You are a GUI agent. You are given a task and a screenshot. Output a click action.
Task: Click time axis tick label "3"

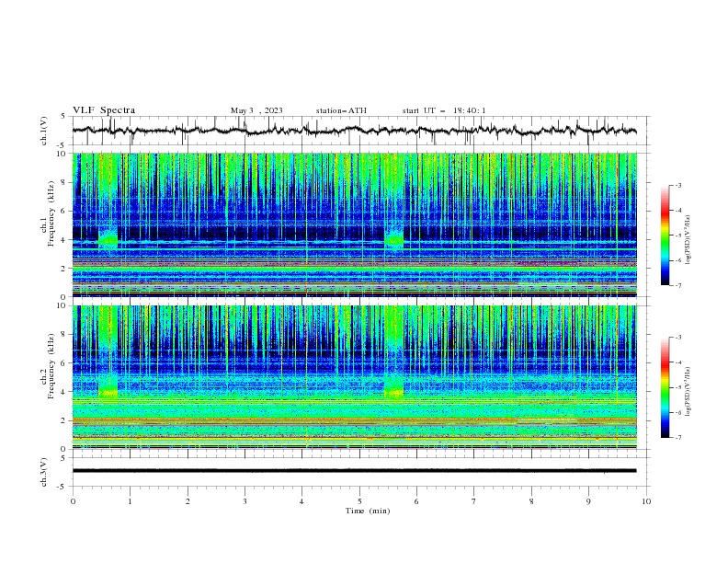(245, 501)
